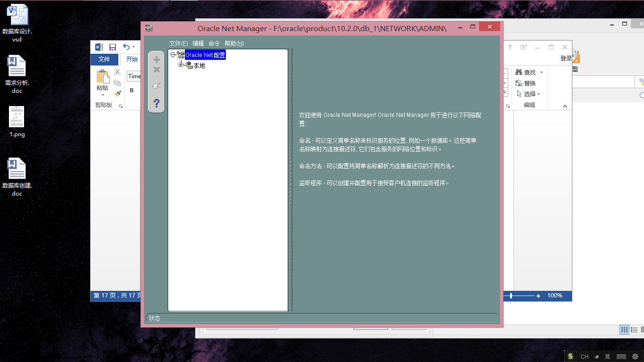Click the 状态 status bar in Net Manager
This screenshot has width=644, height=362.
[322, 318]
